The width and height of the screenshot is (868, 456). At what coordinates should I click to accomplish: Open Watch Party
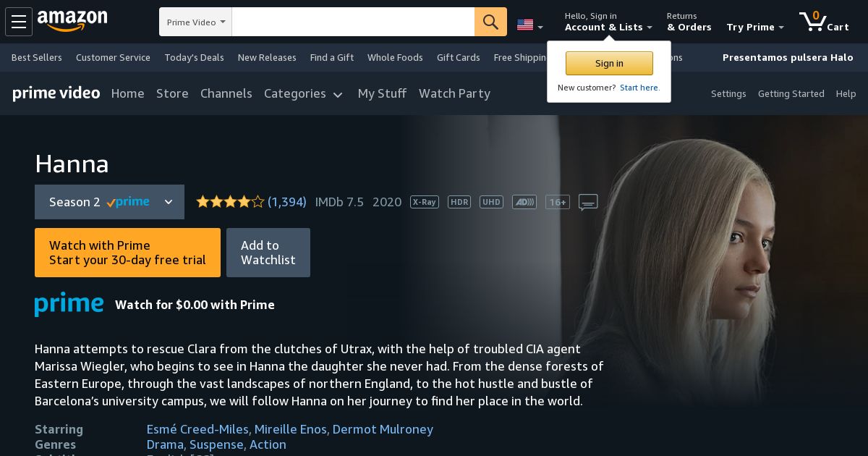click(454, 93)
